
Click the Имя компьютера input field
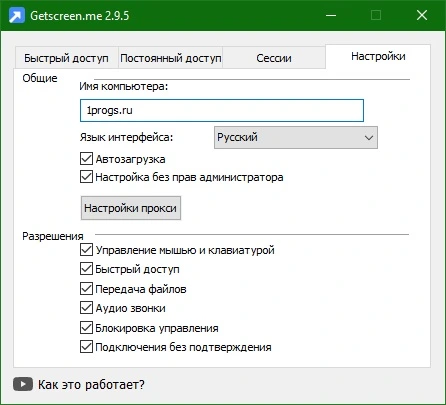pos(222,110)
